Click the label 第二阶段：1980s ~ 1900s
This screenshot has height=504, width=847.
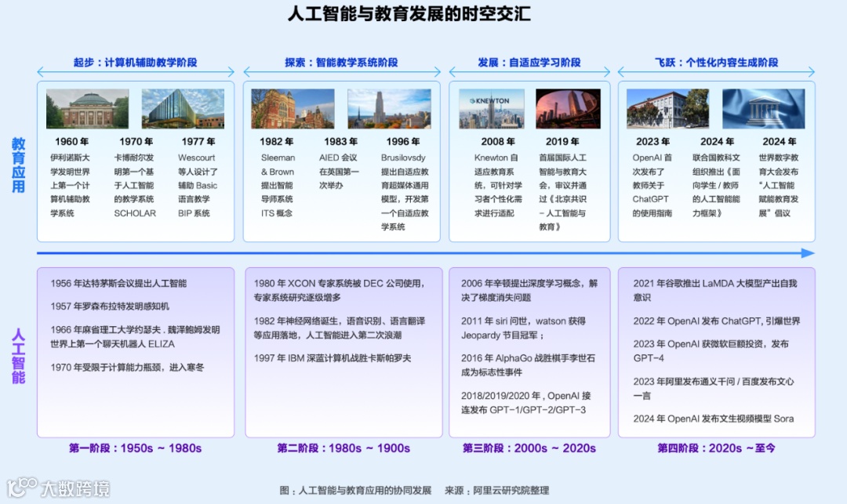(x=343, y=448)
